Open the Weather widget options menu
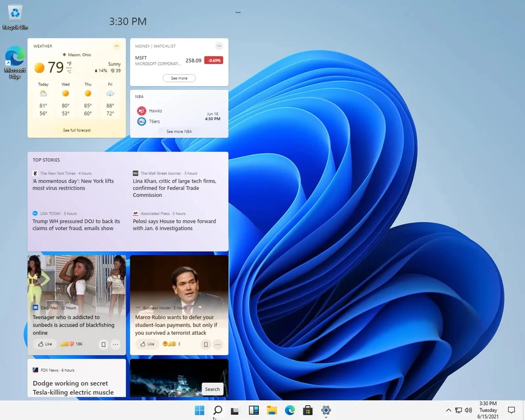Viewport: 525px width, 420px height. [x=118, y=46]
